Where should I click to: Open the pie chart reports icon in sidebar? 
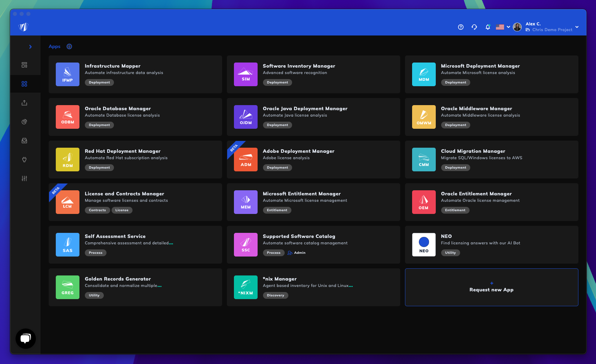coord(24,122)
